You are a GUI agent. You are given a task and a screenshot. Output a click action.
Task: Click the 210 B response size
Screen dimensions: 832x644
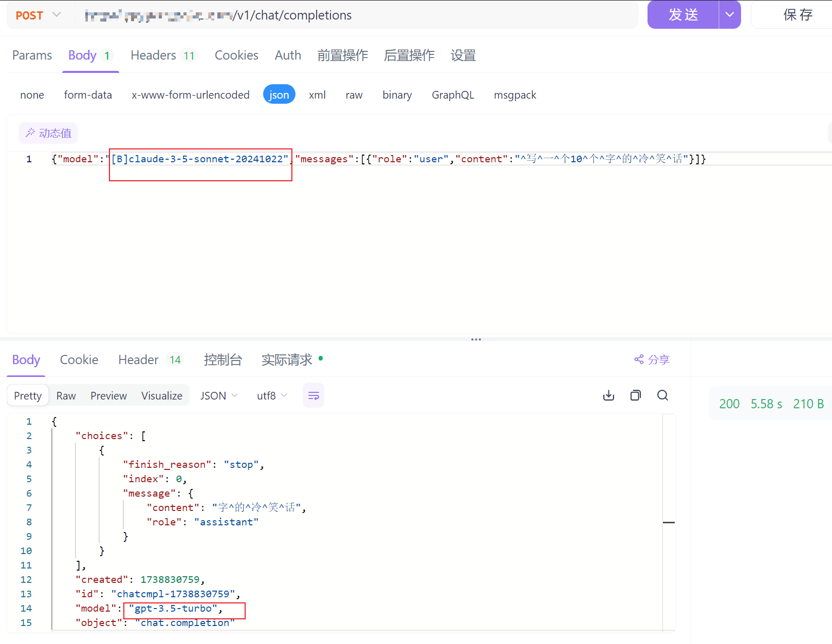[x=808, y=404]
